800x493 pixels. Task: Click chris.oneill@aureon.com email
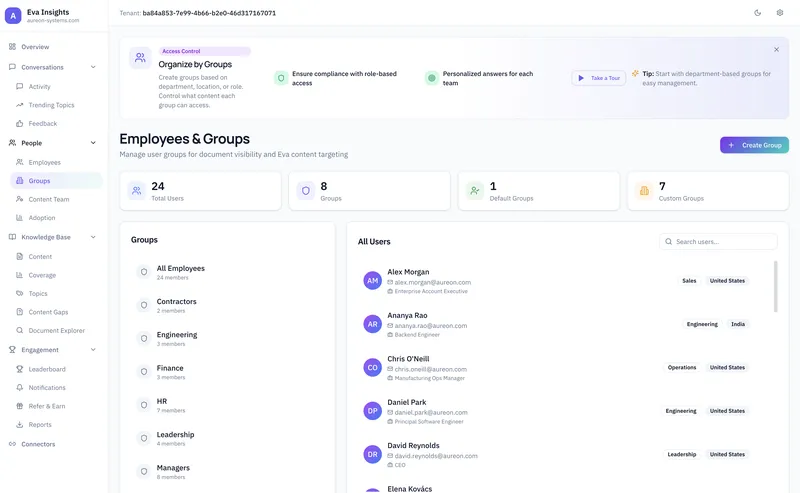click(x=430, y=369)
